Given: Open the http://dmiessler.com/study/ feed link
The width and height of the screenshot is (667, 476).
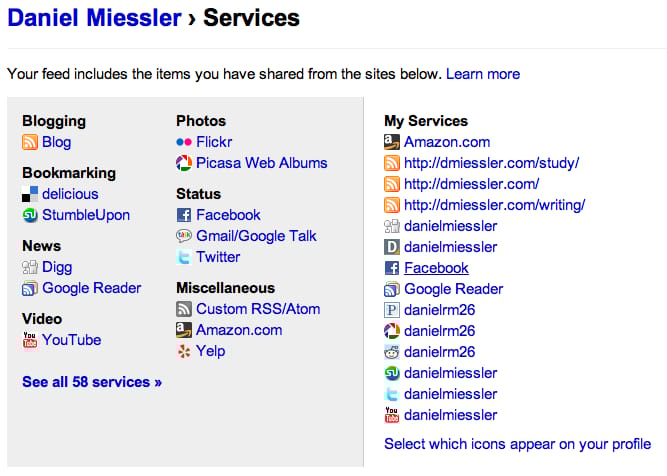Looking at the screenshot, I should point(491,163).
